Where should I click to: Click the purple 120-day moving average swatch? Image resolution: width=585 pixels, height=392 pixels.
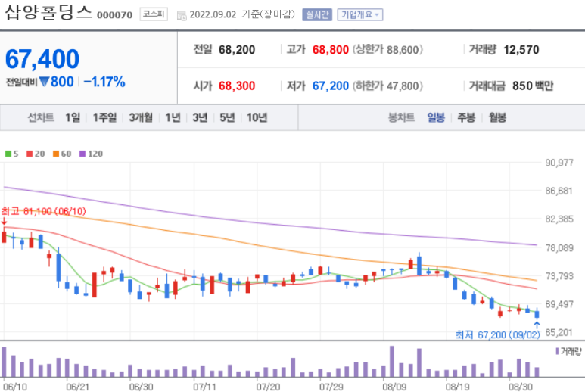[82, 154]
